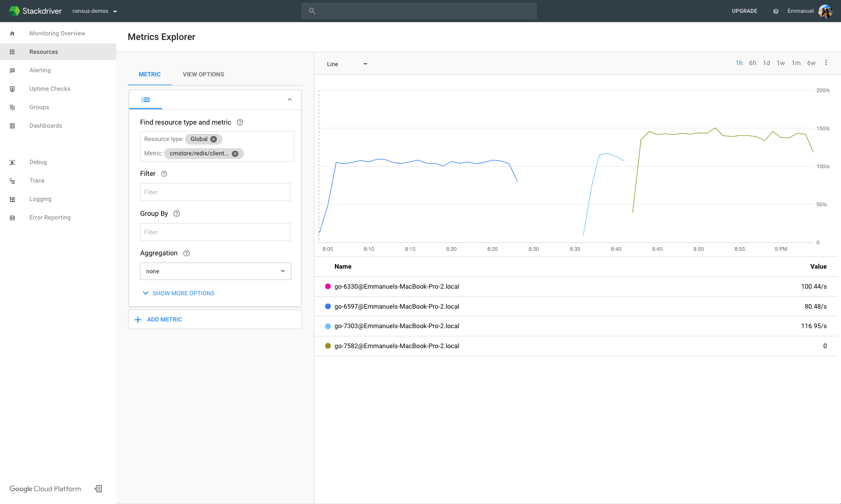841x504 pixels.
Task: Click Add Metric
Action: click(215, 319)
